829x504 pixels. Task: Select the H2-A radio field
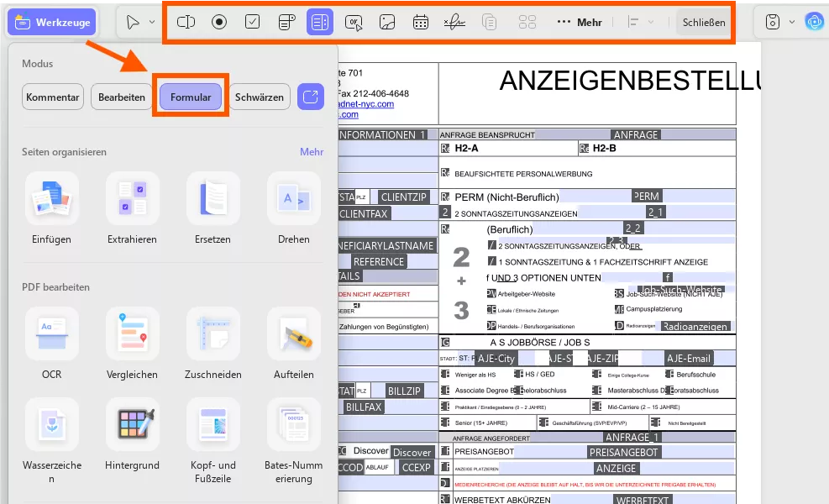click(445, 148)
